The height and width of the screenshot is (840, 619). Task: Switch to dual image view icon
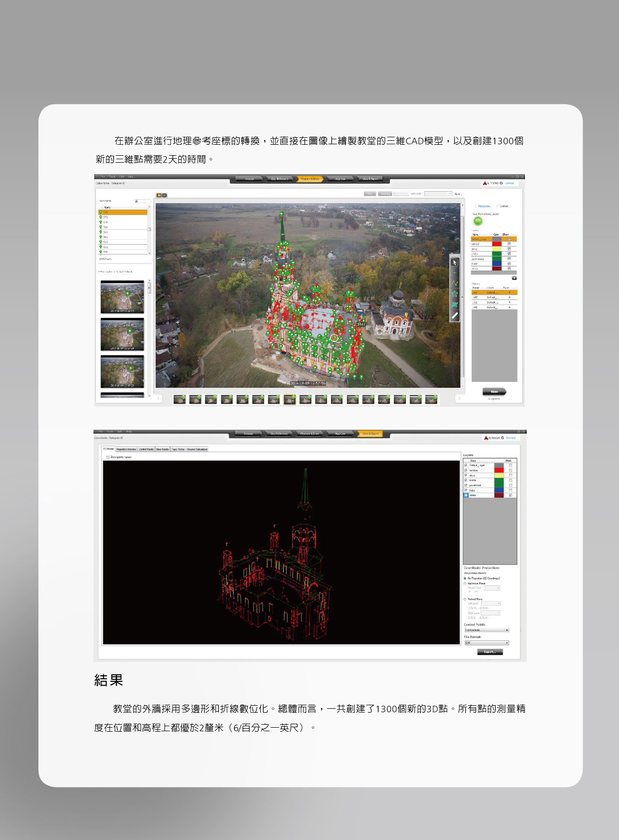coord(164,195)
